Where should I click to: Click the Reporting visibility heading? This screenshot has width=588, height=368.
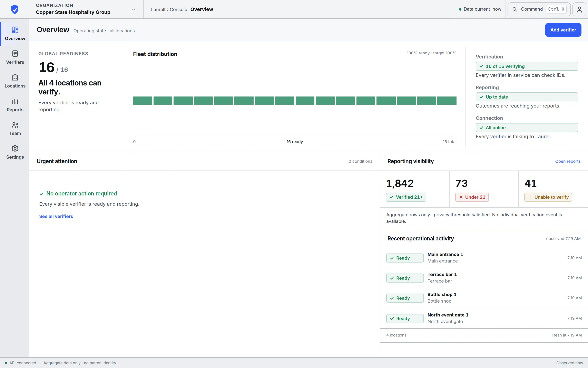click(x=410, y=161)
